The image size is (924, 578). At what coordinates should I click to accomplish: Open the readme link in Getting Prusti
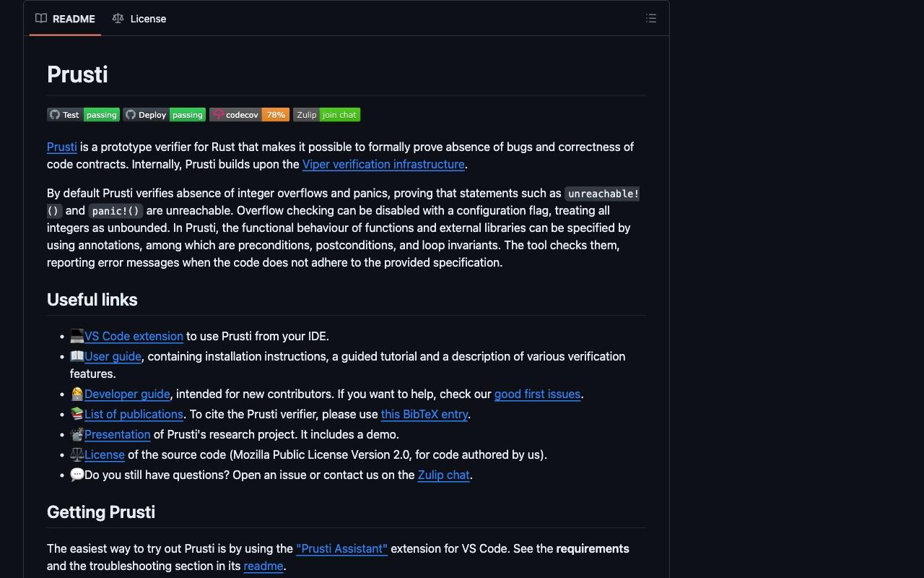click(263, 566)
